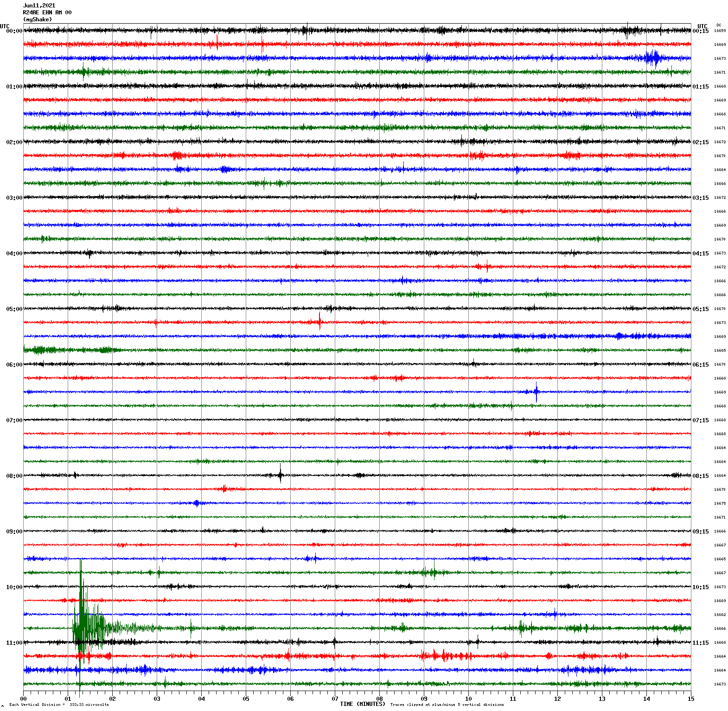Click the '06:15' right time label
728x711 pixels.
point(701,365)
